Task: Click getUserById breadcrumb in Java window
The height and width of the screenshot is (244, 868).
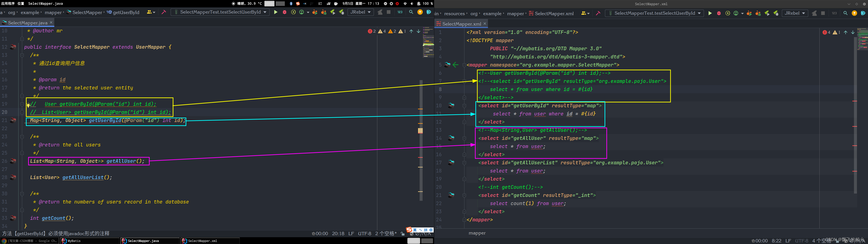Action: [x=123, y=12]
